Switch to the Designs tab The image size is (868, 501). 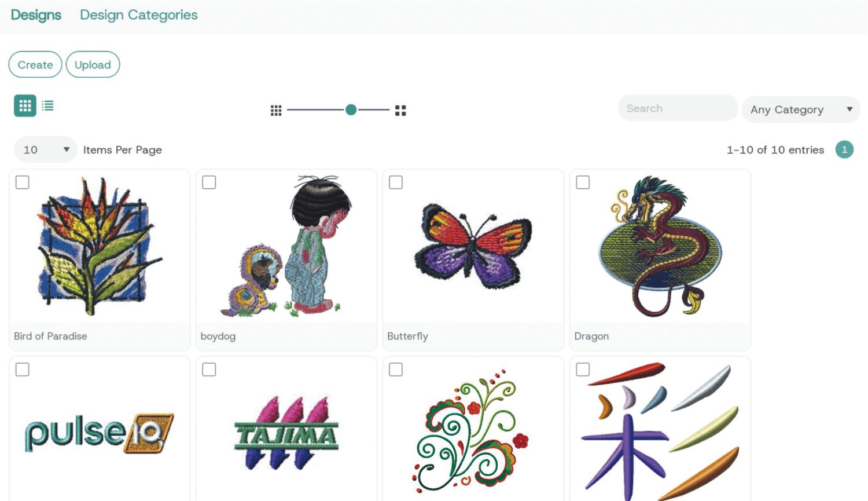(36, 15)
